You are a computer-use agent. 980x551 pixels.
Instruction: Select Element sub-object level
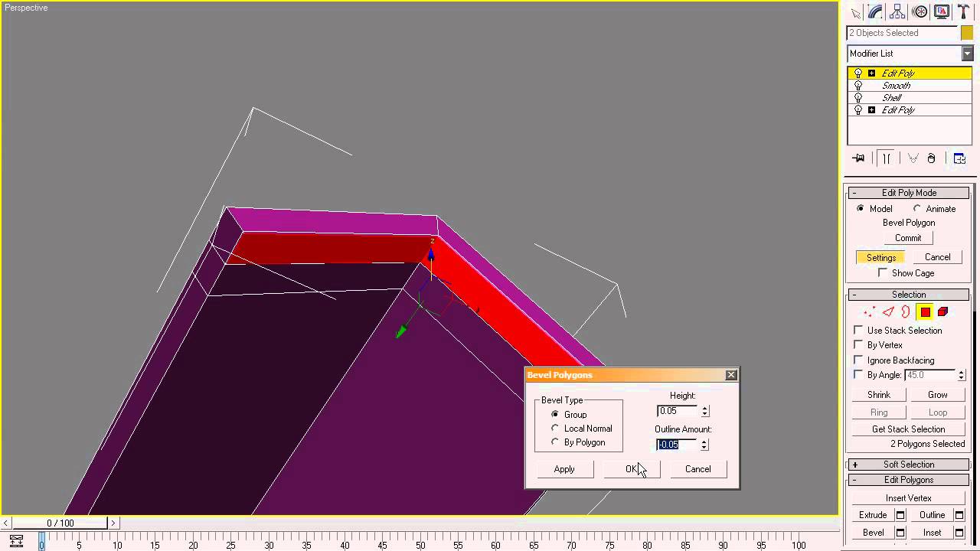point(943,312)
